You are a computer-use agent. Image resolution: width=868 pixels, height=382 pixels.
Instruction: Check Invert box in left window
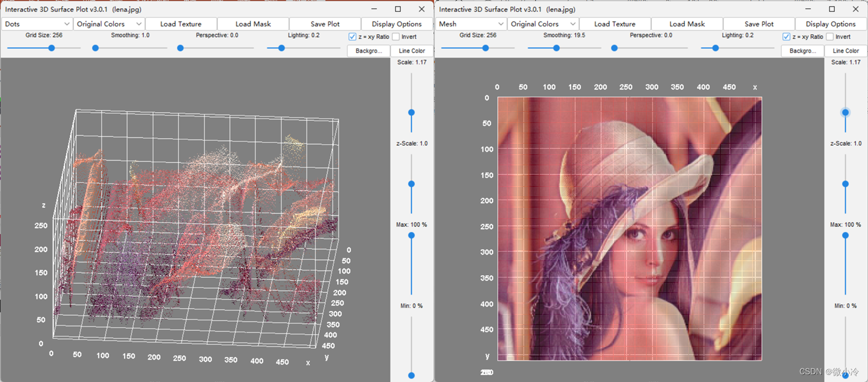[396, 37]
